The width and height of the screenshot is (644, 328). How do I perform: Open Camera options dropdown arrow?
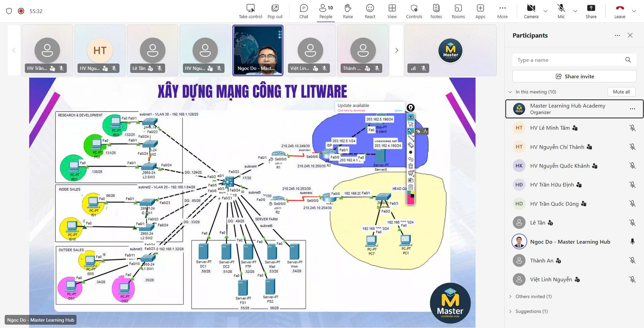tap(545, 11)
